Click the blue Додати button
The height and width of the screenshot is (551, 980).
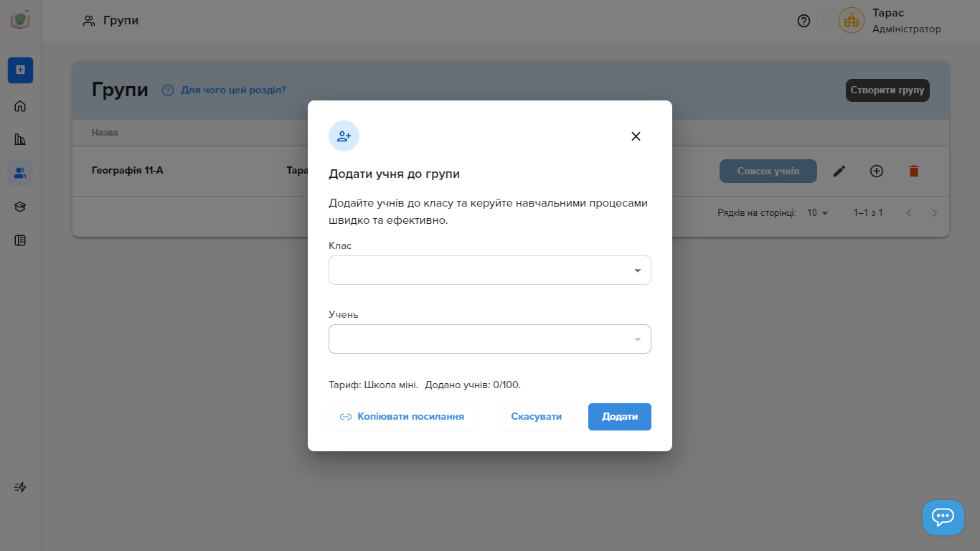pyautogui.click(x=619, y=417)
